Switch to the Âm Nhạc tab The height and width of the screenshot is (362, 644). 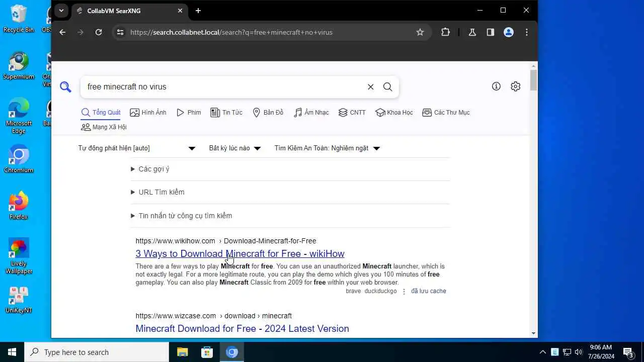(311, 113)
